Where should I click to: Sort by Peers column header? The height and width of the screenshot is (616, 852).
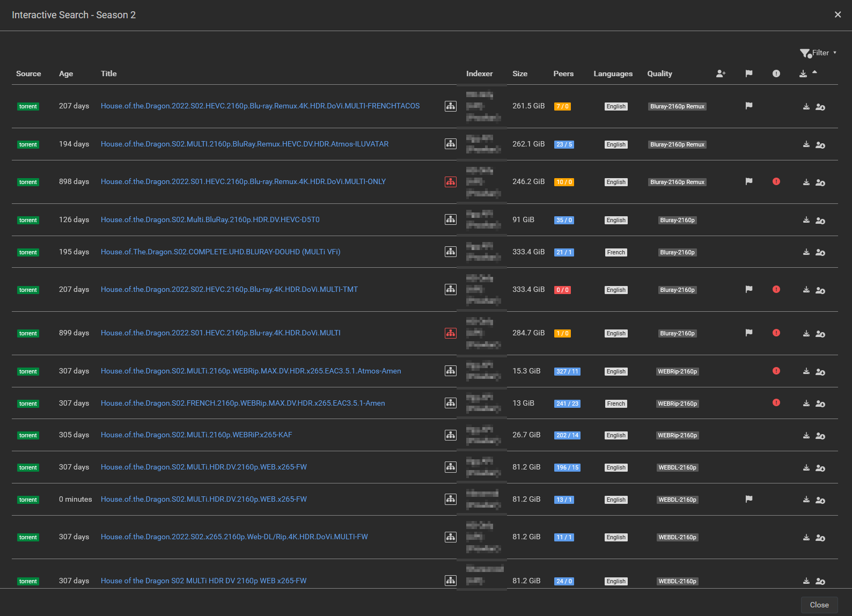[563, 74]
